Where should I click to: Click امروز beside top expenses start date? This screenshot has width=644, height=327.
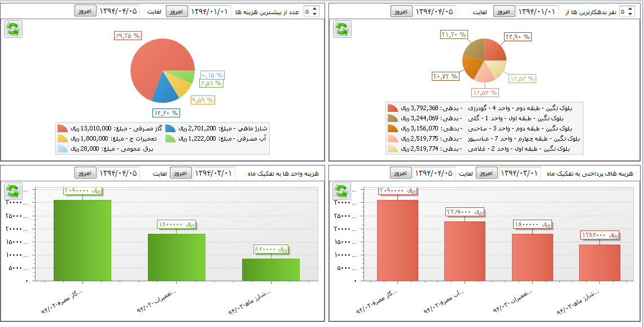click(x=177, y=11)
